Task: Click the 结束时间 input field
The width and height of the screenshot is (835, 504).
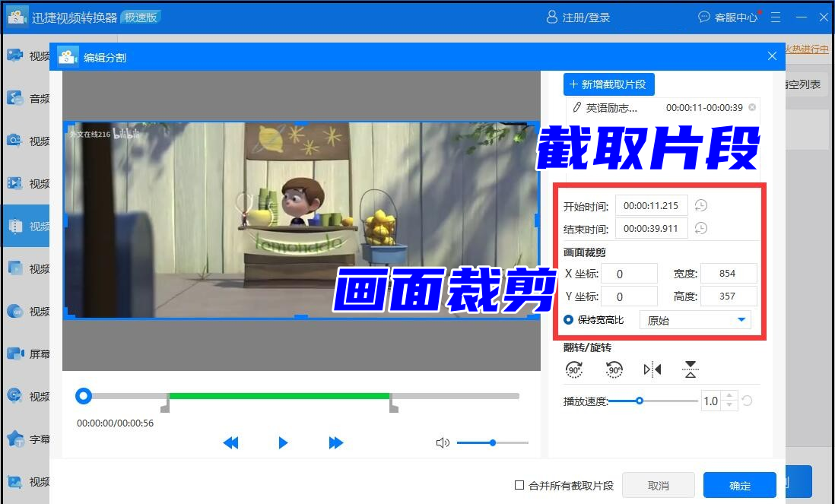Action: [651, 228]
